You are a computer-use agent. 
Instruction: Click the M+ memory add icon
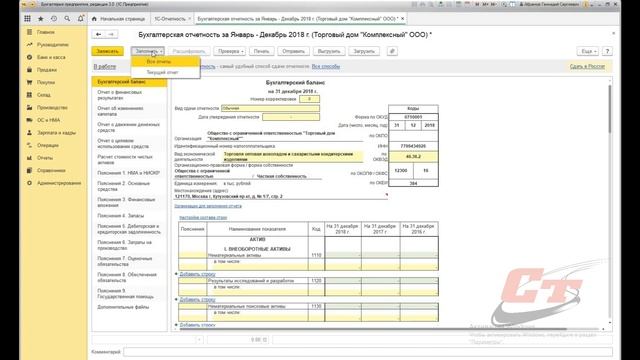pyautogui.click(x=485, y=4)
